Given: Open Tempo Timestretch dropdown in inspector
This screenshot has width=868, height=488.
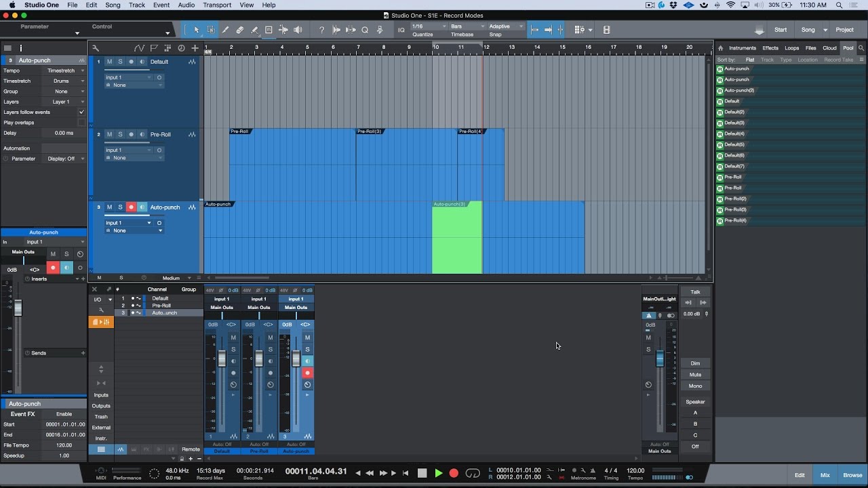Looking at the screenshot, I should (64, 70).
